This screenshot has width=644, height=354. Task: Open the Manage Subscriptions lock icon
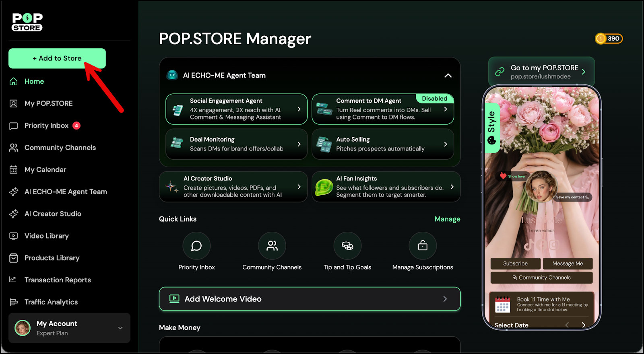[423, 246]
